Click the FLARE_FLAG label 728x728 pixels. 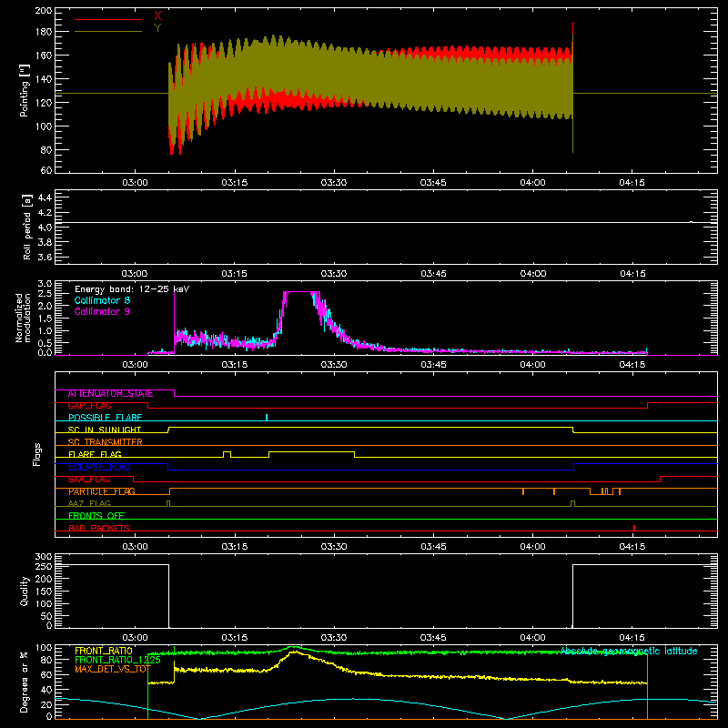click(95, 454)
